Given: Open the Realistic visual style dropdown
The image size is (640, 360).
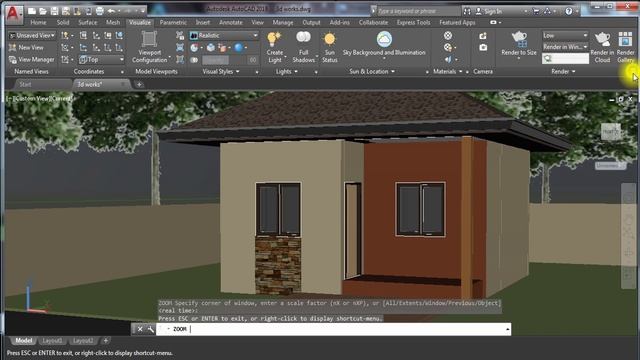Looking at the screenshot, I should (223, 36).
